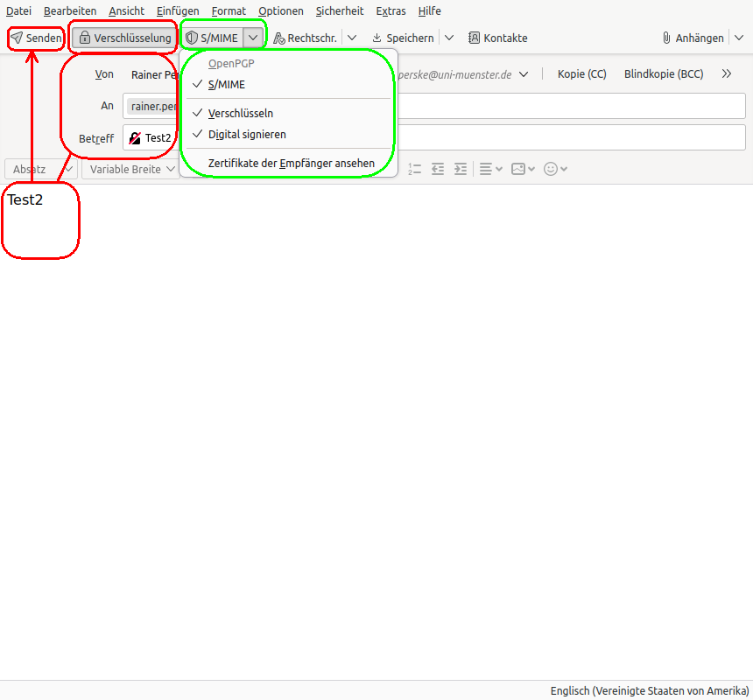The height and width of the screenshot is (700, 753).
Task: Attach a file using Anhängen
Action: (x=693, y=38)
